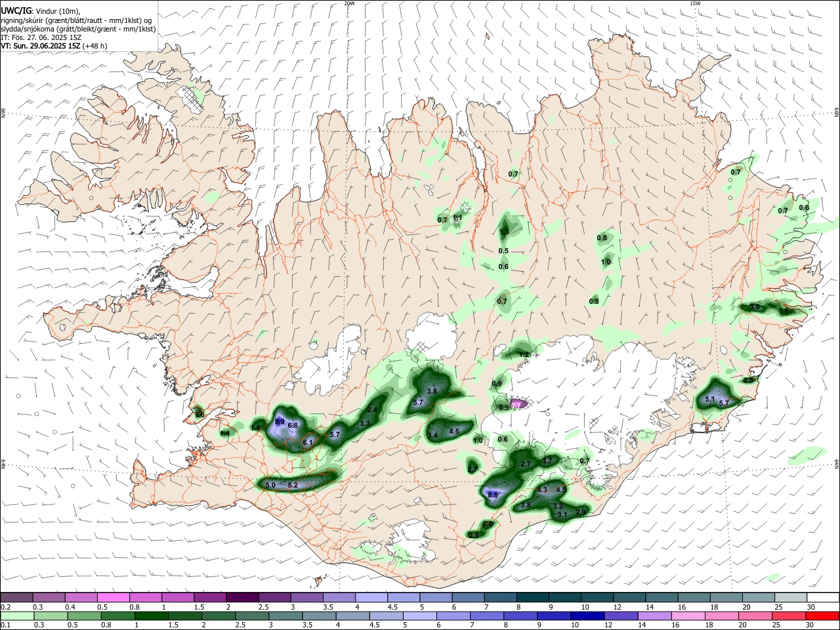Click the bright red swatch in the bottom legend row

(x=822, y=616)
